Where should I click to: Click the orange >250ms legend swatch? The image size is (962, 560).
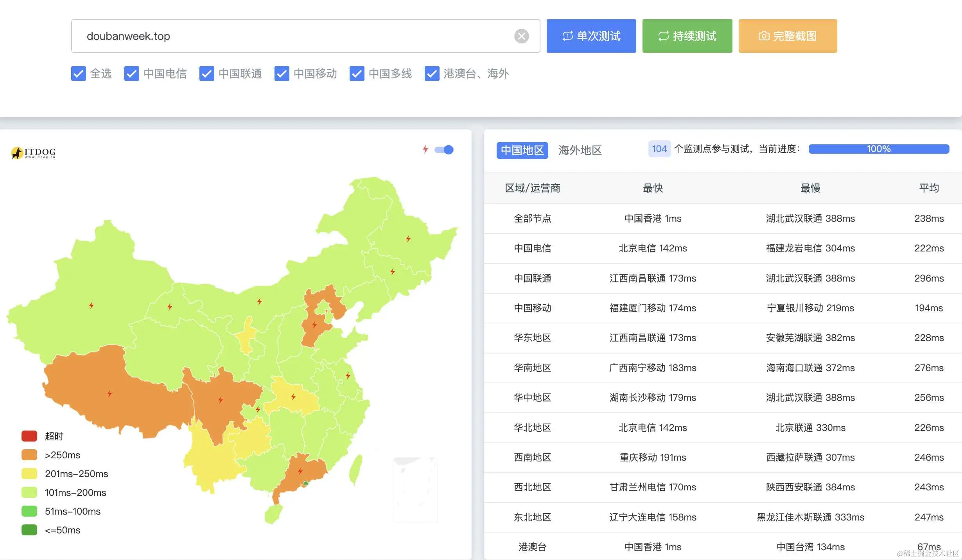click(29, 455)
